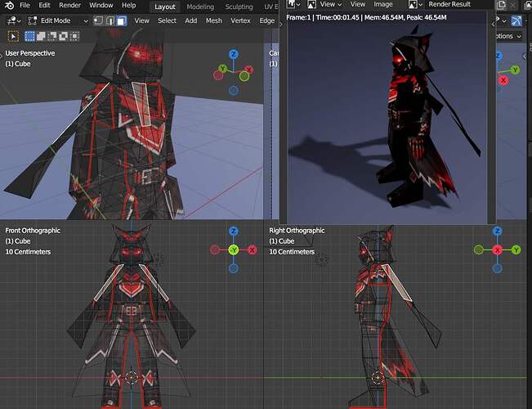The width and height of the screenshot is (532, 409).
Task: Open the Select menu
Action: coord(167,20)
